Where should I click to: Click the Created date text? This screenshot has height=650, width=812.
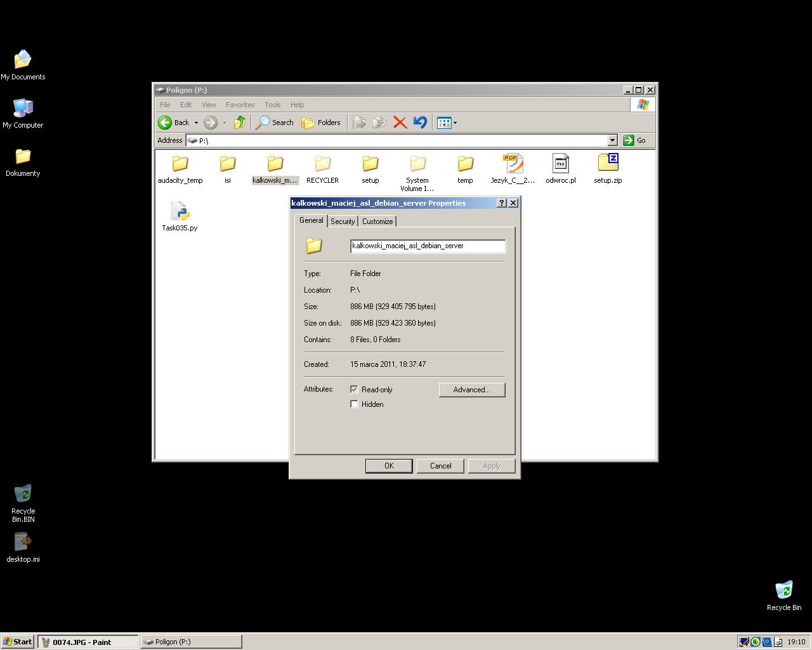click(x=388, y=364)
